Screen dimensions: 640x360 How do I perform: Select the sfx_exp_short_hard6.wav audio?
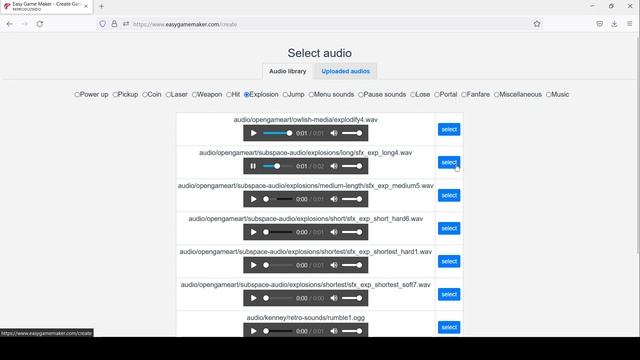pos(449,229)
